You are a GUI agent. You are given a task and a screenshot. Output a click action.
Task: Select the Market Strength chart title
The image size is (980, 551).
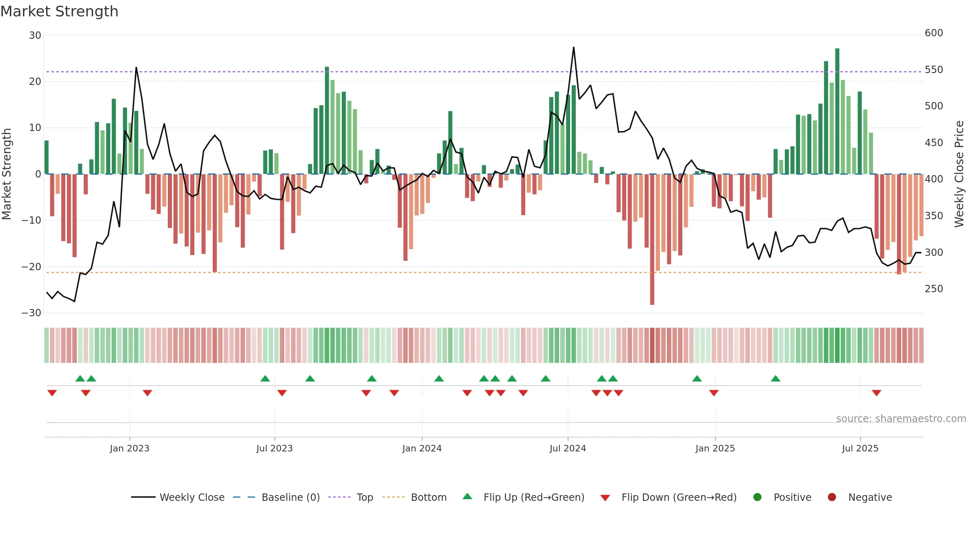click(59, 11)
